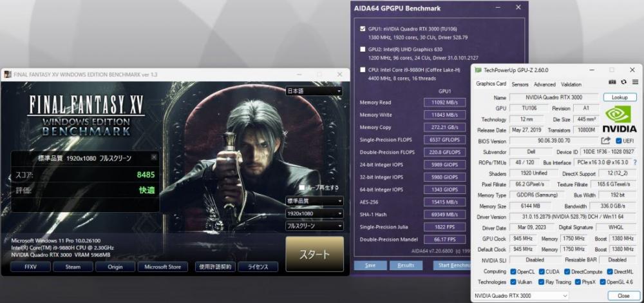Toggle the UEFI checkbox in GPU-Z
This screenshot has height=303, width=644.
[x=619, y=141]
